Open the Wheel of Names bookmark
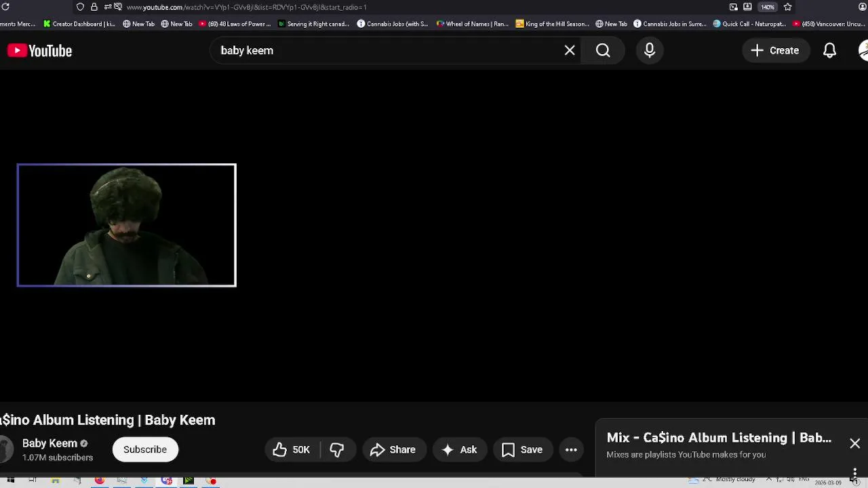Screen dimensions: 868x488 click(x=473, y=24)
